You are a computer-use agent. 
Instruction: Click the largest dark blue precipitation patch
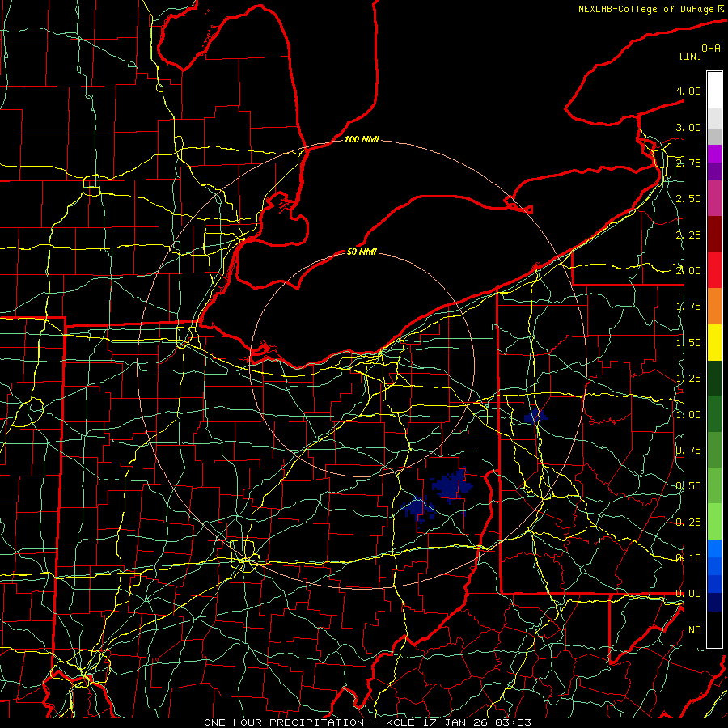click(x=451, y=485)
